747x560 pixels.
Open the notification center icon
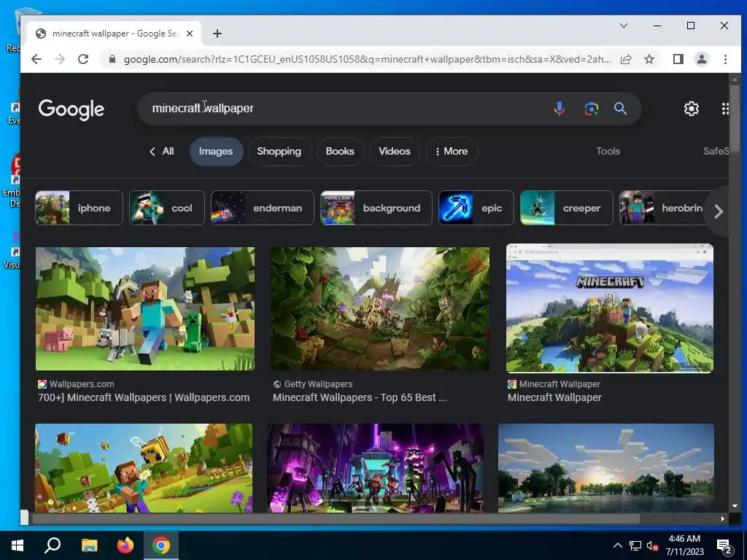[725, 546]
